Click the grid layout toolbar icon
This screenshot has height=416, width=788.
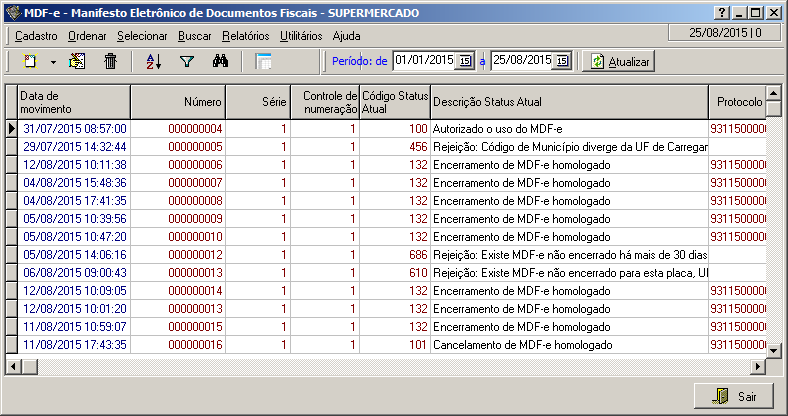click(x=264, y=61)
